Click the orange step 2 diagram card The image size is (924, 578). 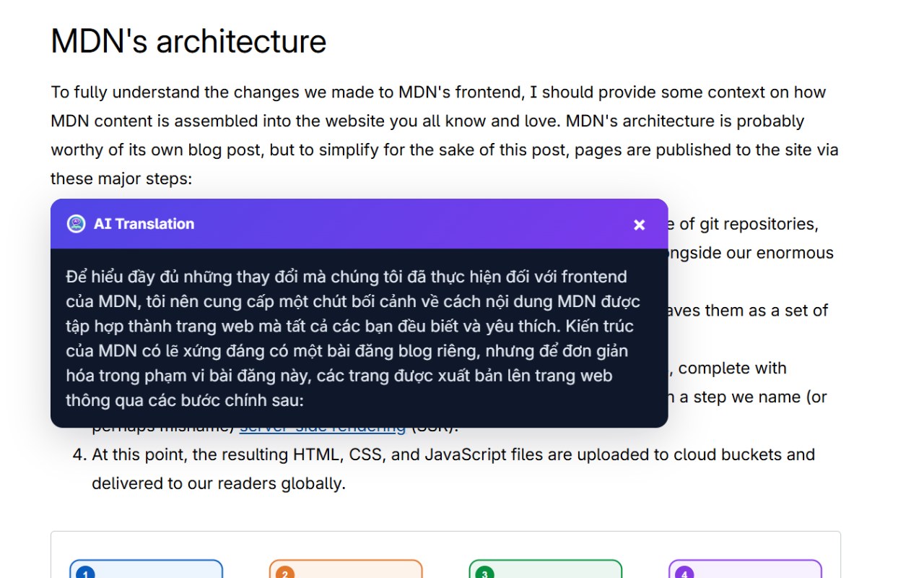346,569
